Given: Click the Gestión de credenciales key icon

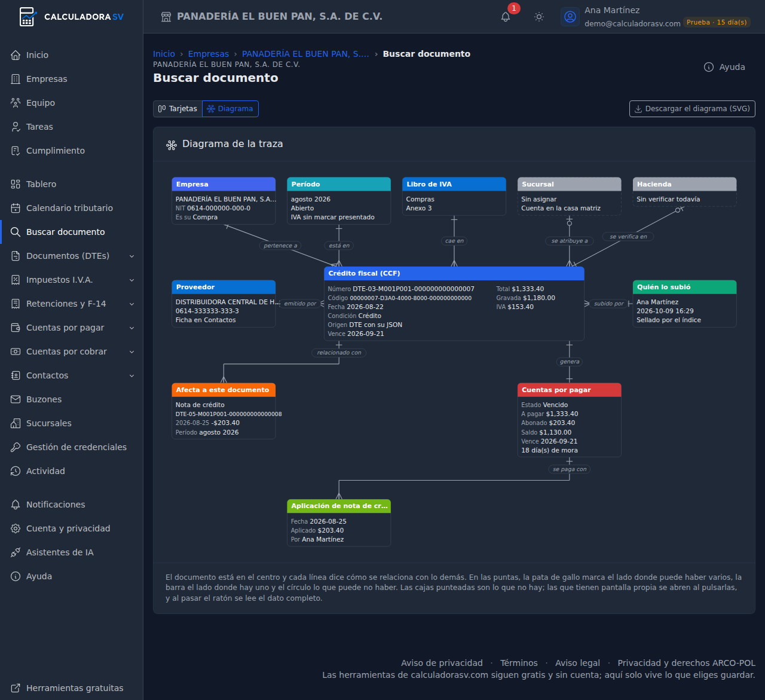Looking at the screenshot, I should coord(16,447).
